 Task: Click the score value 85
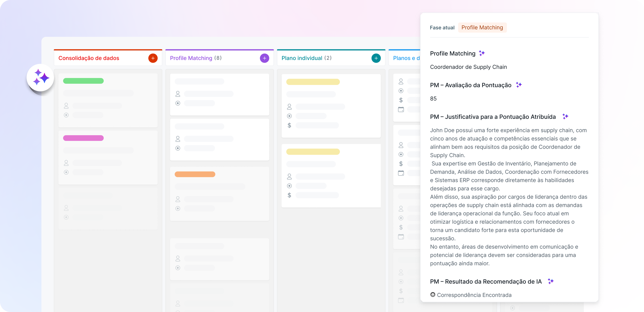coord(433,99)
